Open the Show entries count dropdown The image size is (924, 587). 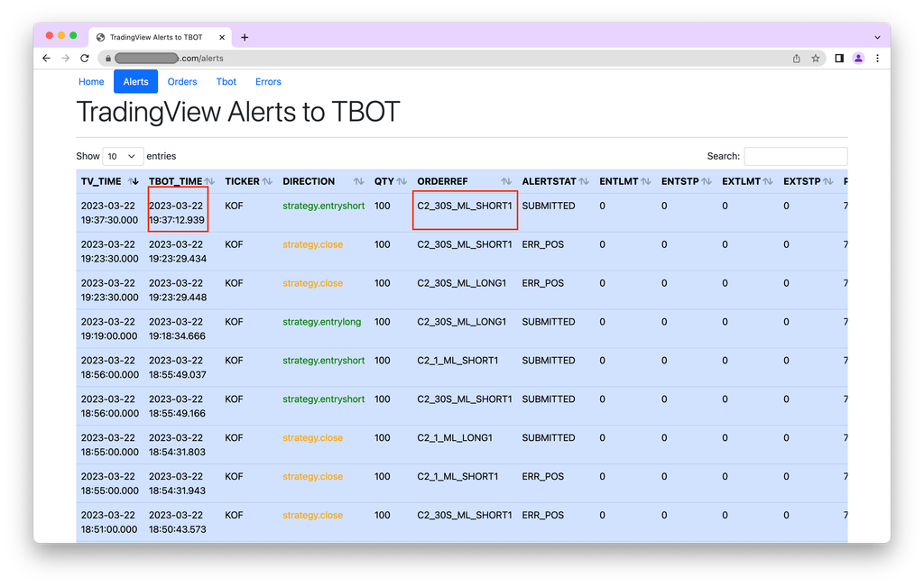coord(123,156)
